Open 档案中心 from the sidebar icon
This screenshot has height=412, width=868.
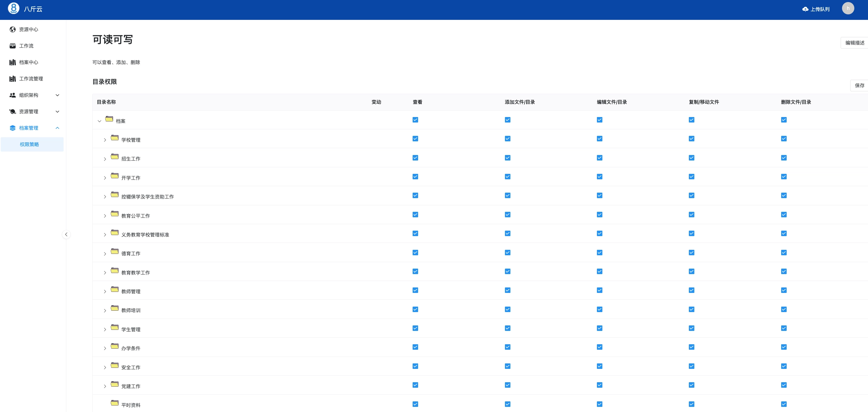(x=13, y=62)
